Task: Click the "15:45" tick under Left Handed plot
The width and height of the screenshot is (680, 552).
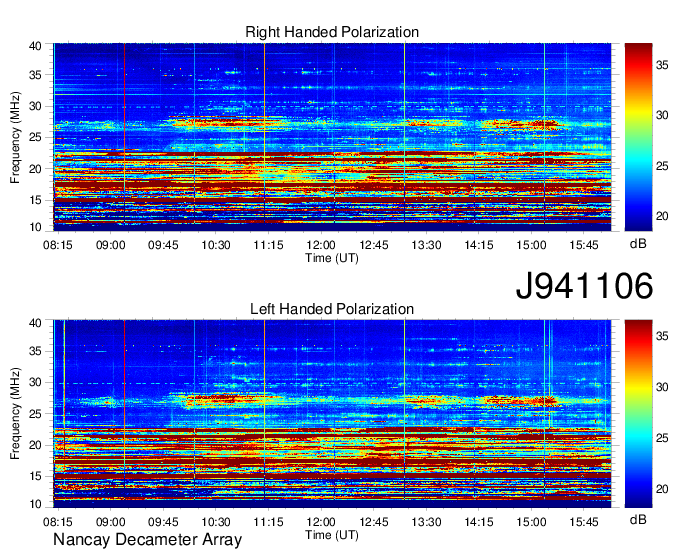Action: click(x=584, y=522)
